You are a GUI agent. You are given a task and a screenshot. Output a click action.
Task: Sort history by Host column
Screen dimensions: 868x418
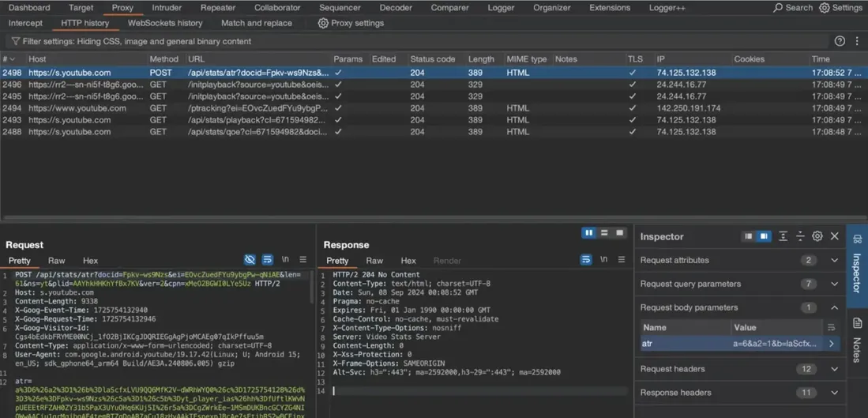click(x=38, y=59)
